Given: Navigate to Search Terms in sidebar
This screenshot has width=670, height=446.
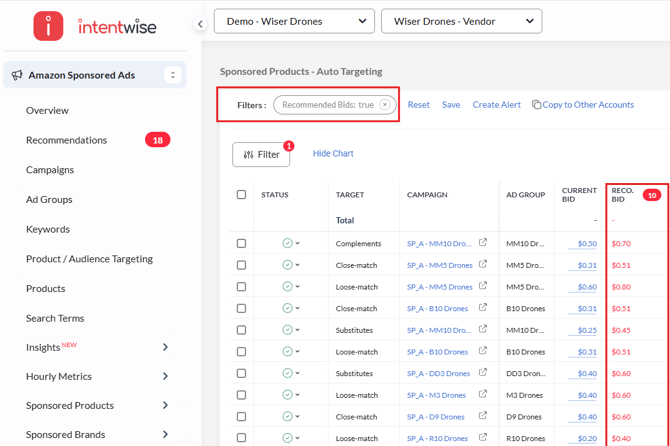Looking at the screenshot, I should (x=55, y=318).
